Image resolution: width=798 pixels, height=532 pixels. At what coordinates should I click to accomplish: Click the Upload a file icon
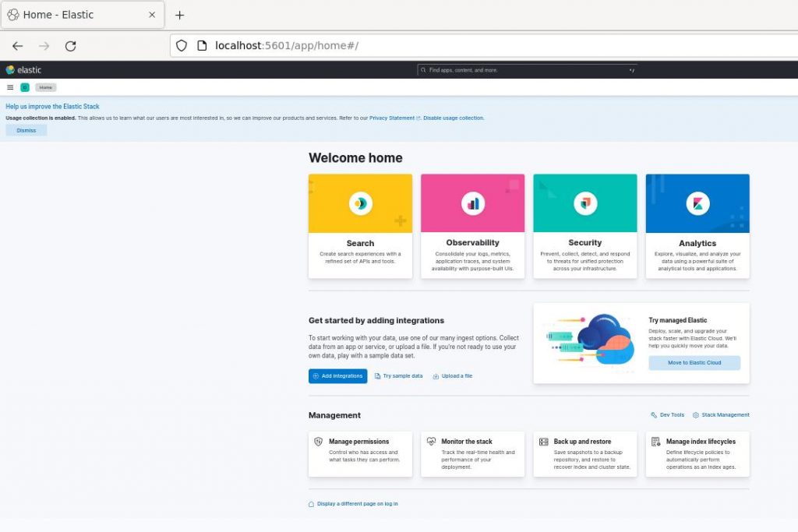click(436, 376)
